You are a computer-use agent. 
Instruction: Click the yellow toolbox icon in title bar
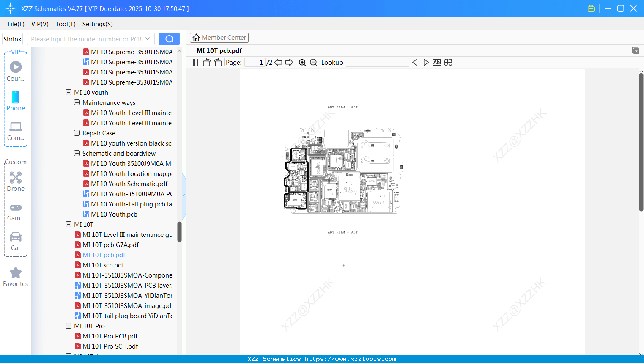pyautogui.click(x=591, y=8)
